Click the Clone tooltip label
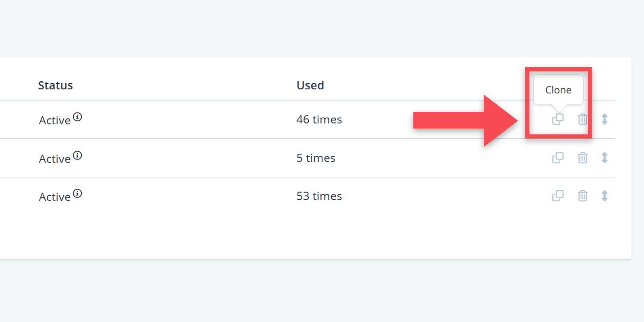644x322 pixels. (558, 90)
